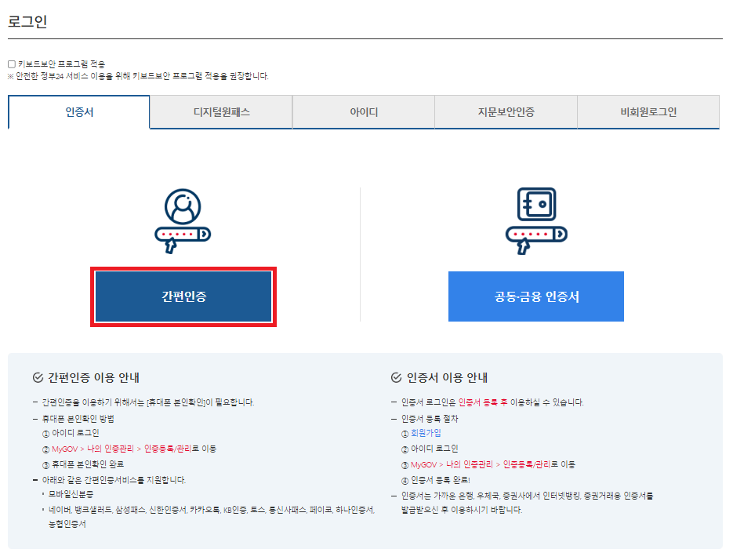Click the MyGOV link in 인증서 등록 절차
Viewport: 733px width, 560px height.
[x=423, y=464]
